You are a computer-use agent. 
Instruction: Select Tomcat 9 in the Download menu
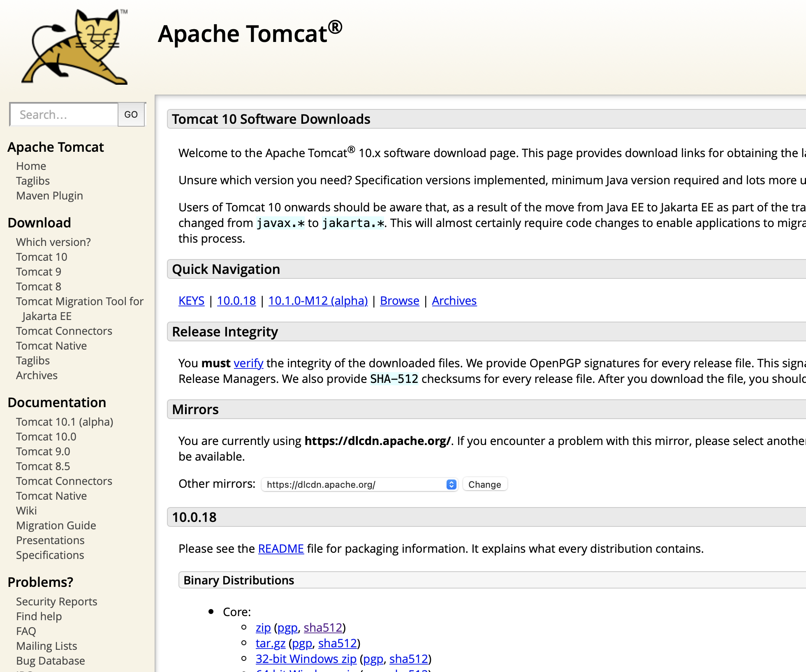pos(39,272)
